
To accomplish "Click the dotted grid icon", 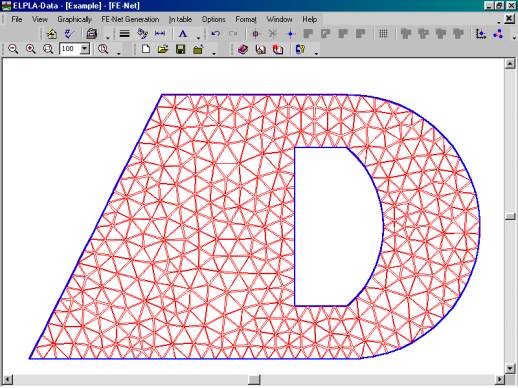I will 383,34.
